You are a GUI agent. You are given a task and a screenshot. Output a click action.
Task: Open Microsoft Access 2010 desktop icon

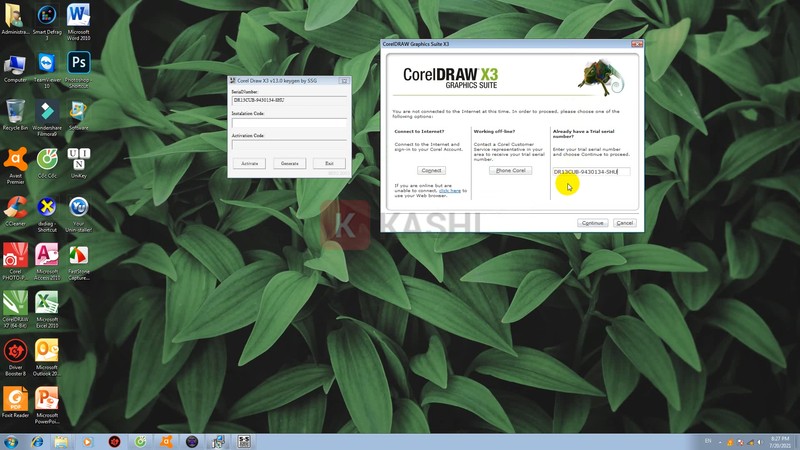(x=47, y=261)
